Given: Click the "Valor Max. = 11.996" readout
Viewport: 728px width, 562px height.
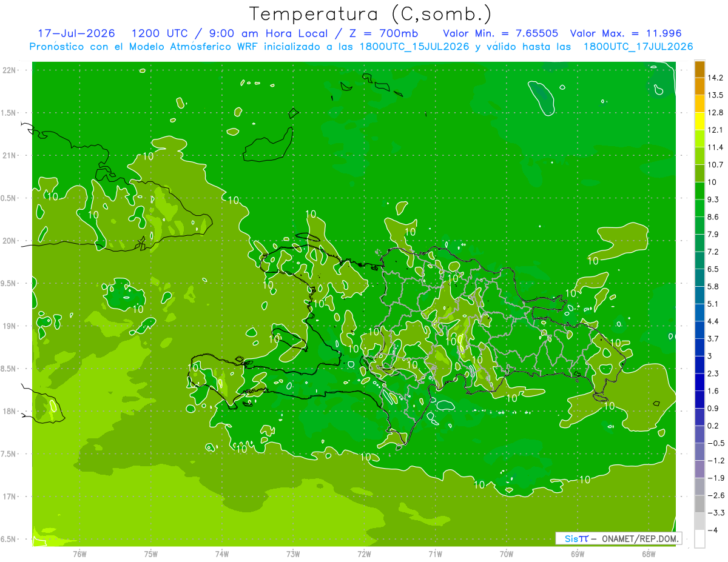Looking at the screenshot, I should (x=627, y=33).
